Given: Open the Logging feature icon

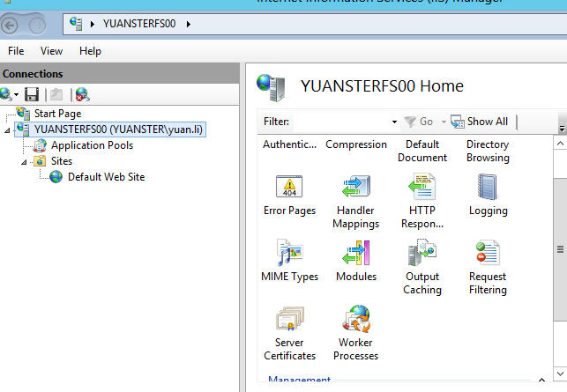Looking at the screenshot, I should (x=488, y=187).
